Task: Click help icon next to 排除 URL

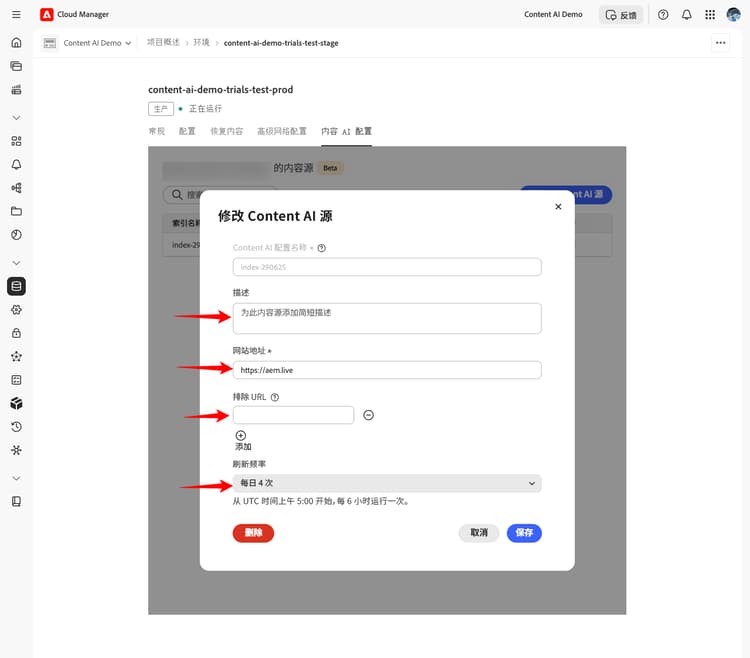Action: pos(275,397)
